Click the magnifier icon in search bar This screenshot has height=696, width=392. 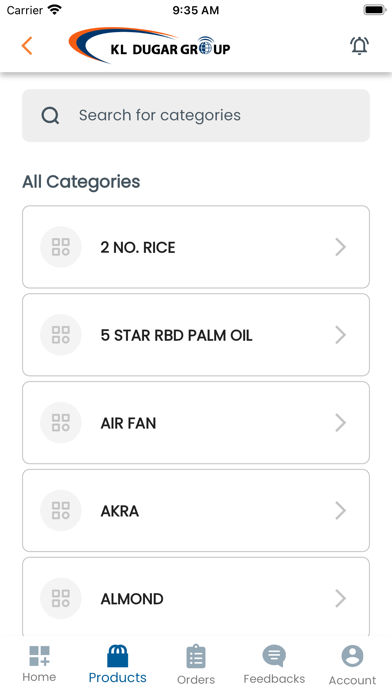pos(50,115)
